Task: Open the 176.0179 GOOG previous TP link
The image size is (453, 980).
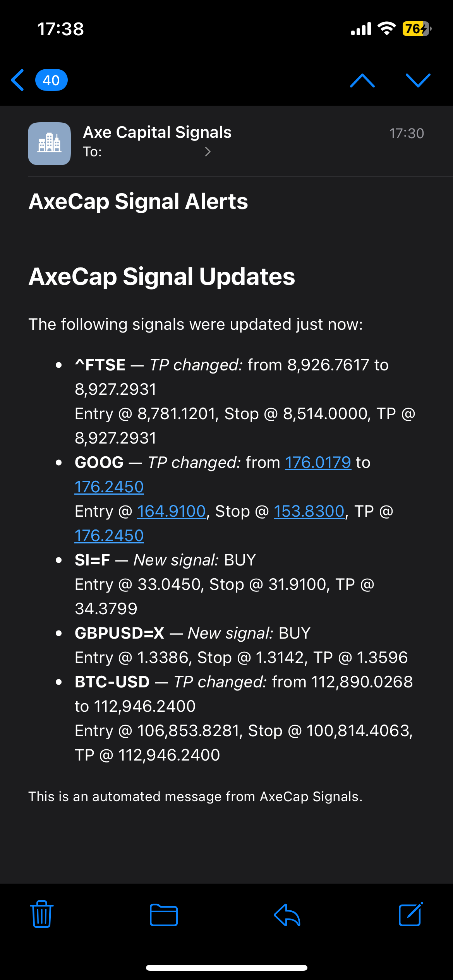Action: coord(318,463)
